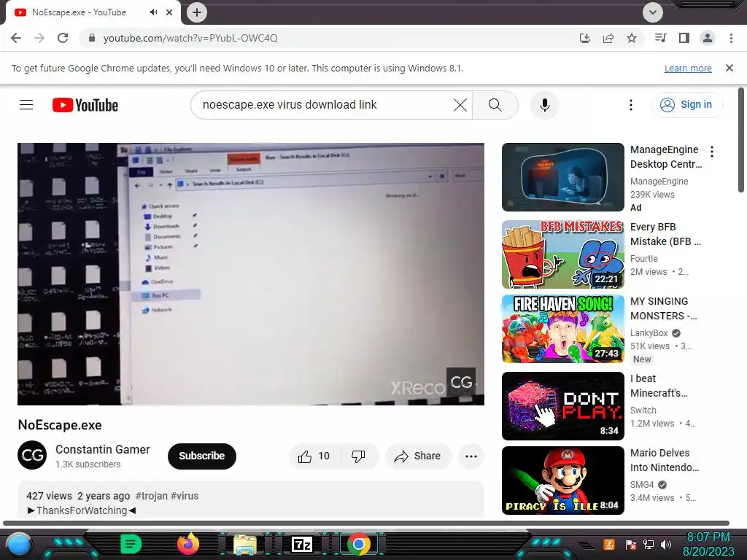Reload the YouTube page

click(x=63, y=38)
